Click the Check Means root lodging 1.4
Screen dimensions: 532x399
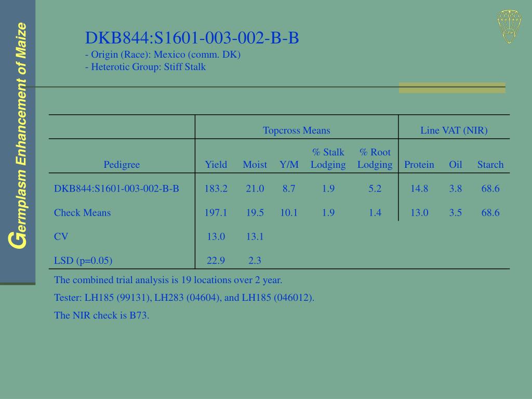point(375,212)
